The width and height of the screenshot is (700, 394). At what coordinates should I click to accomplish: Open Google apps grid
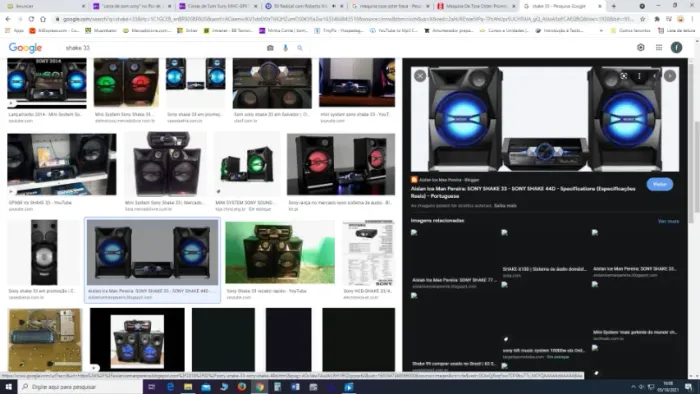pos(658,47)
